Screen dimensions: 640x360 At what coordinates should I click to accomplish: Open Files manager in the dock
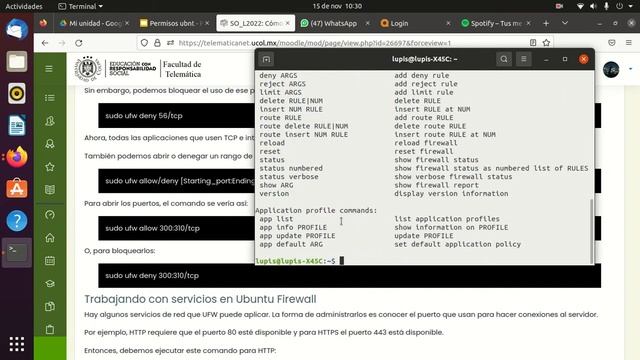coord(17,62)
